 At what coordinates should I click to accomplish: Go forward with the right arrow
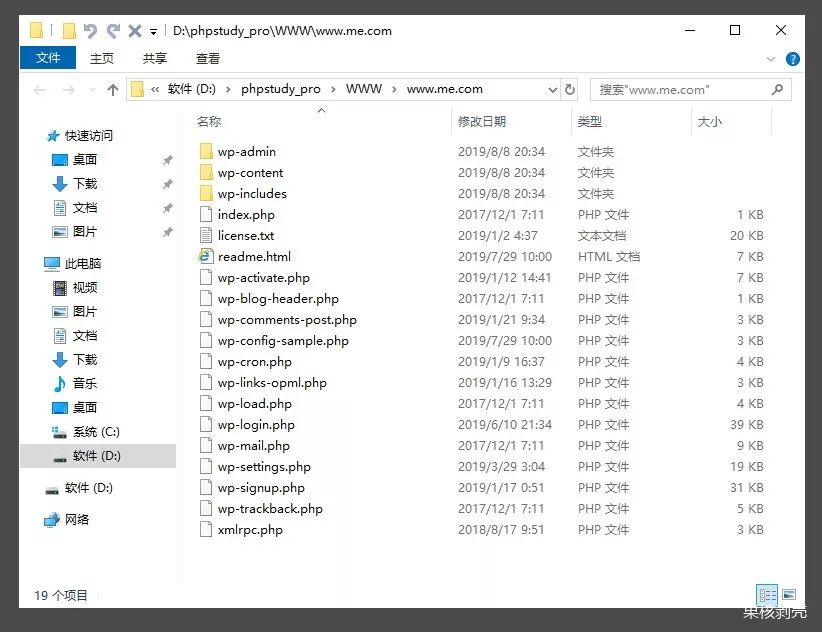point(68,90)
